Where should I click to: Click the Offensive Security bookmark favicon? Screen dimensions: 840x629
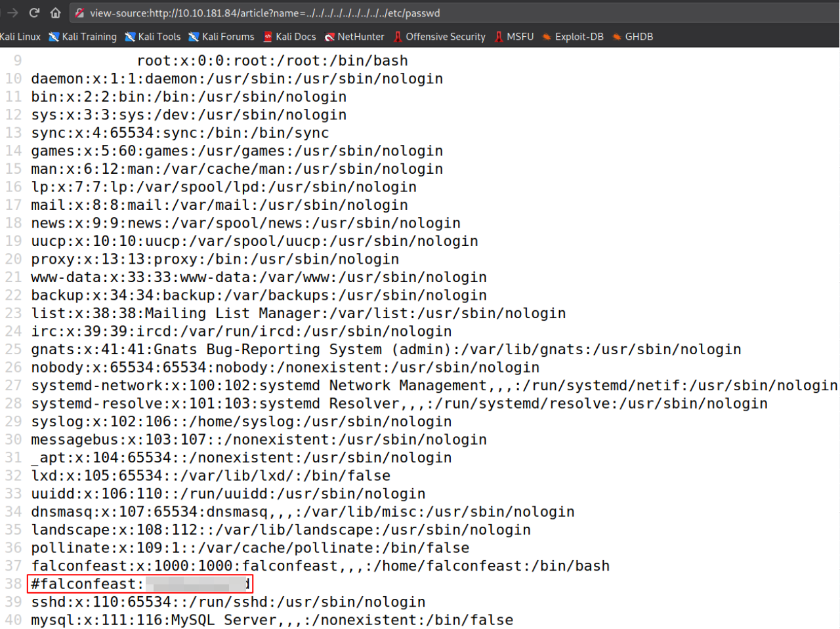398,37
